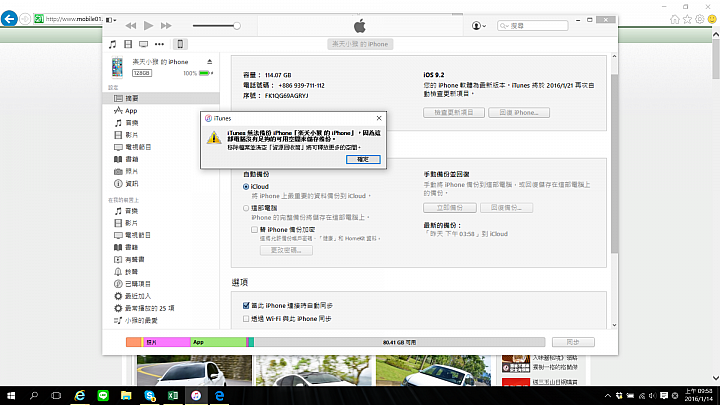Viewport: 720px width, 405px height.
Task: Click the iTunes fast-forward button
Action: [166, 26]
